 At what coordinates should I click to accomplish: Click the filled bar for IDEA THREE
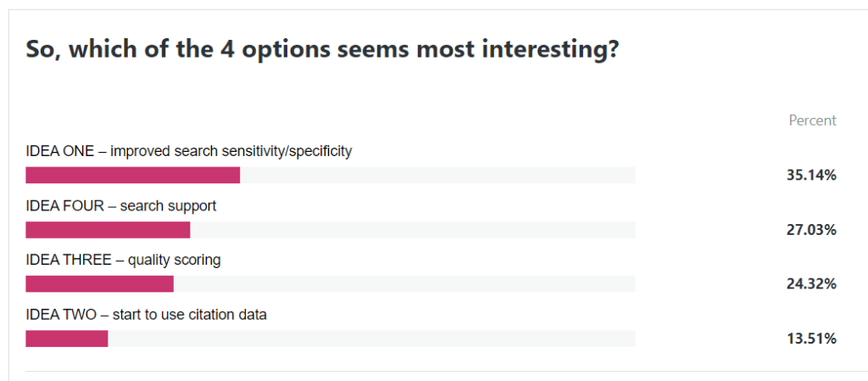coord(99,284)
